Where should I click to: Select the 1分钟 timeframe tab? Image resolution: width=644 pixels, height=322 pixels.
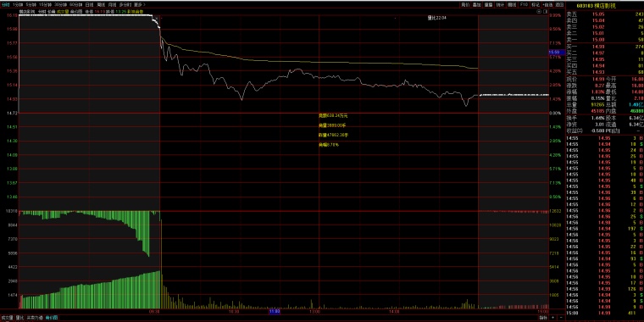point(18,4)
